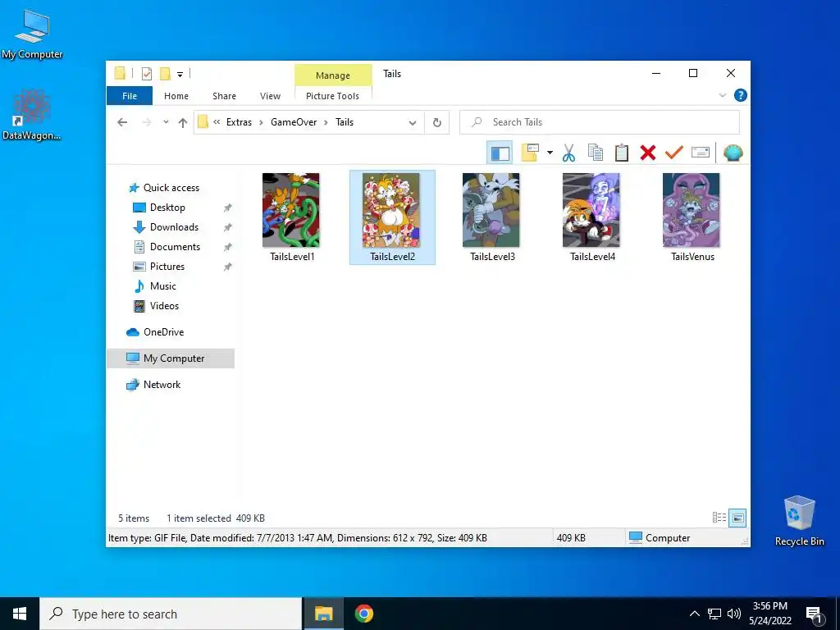Click the orange checkmark Properties icon
This screenshot has height=630, width=840.
[x=673, y=153]
